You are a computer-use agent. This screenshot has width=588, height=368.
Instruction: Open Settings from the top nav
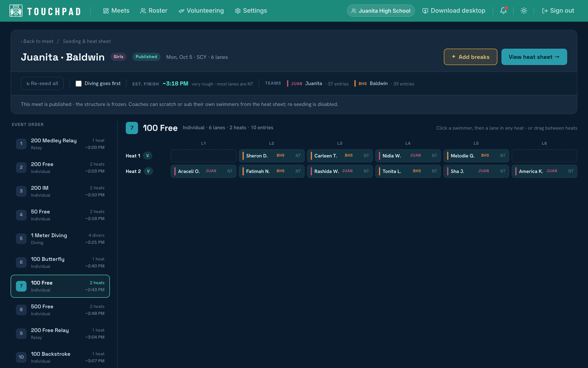pyautogui.click(x=251, y=11)
